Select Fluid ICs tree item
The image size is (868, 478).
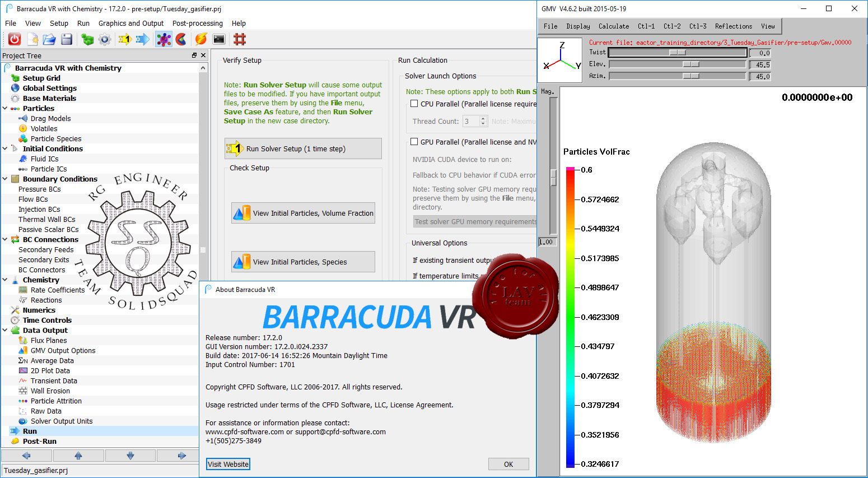(44, 159)
